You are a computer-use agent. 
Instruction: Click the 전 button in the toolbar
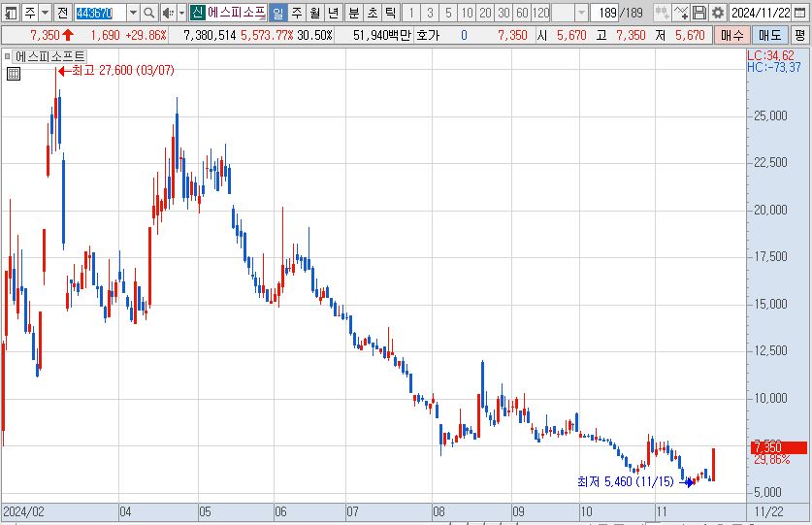point(63,13)
